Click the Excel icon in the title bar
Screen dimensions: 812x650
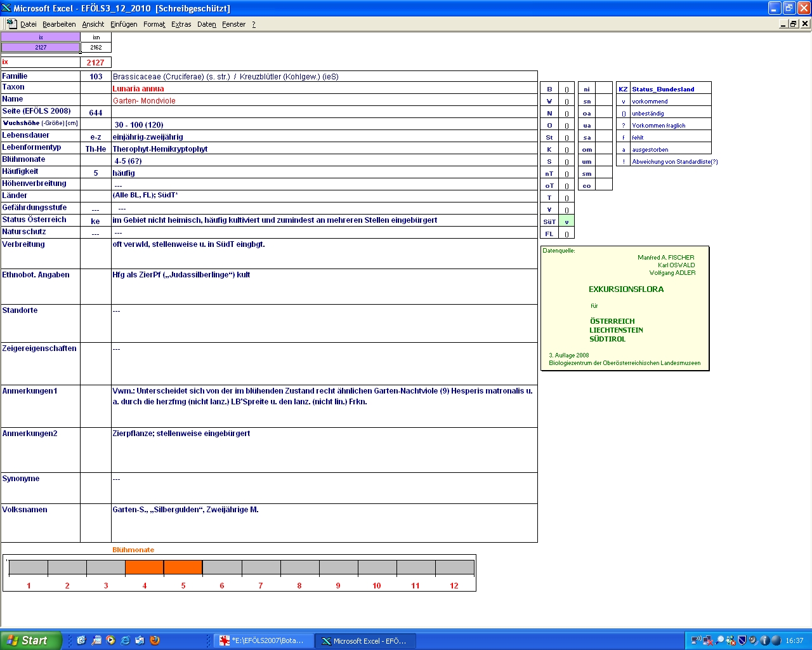coord(6,8)
